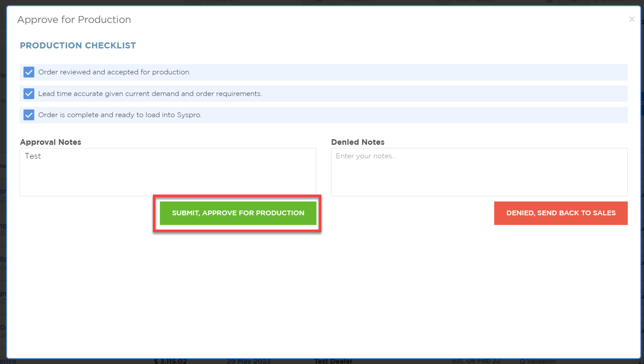Image resolution: width=644 pixels, height=364 pixels.
Task: Close the Approve for Production dialog
Action: pyautogui.click(x=632, y=19)
